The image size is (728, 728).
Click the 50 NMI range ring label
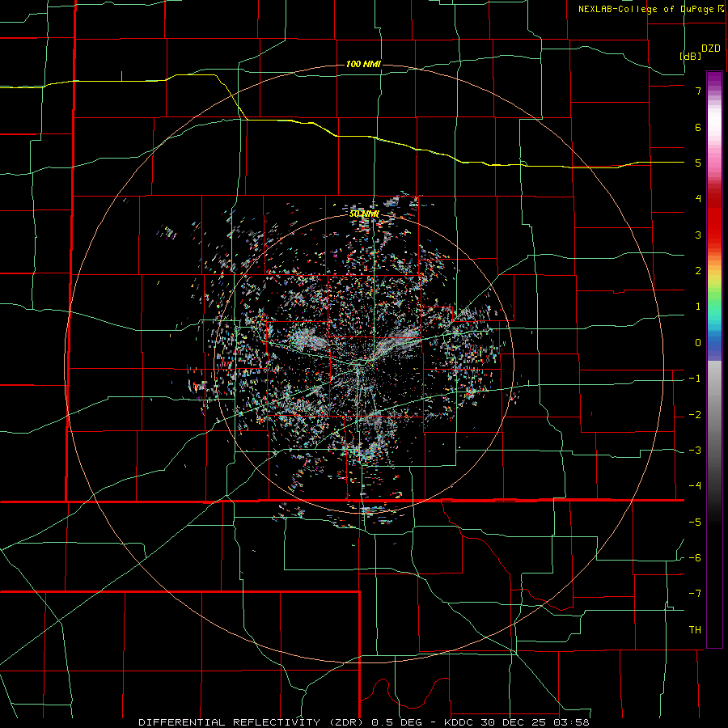[365, 214]
